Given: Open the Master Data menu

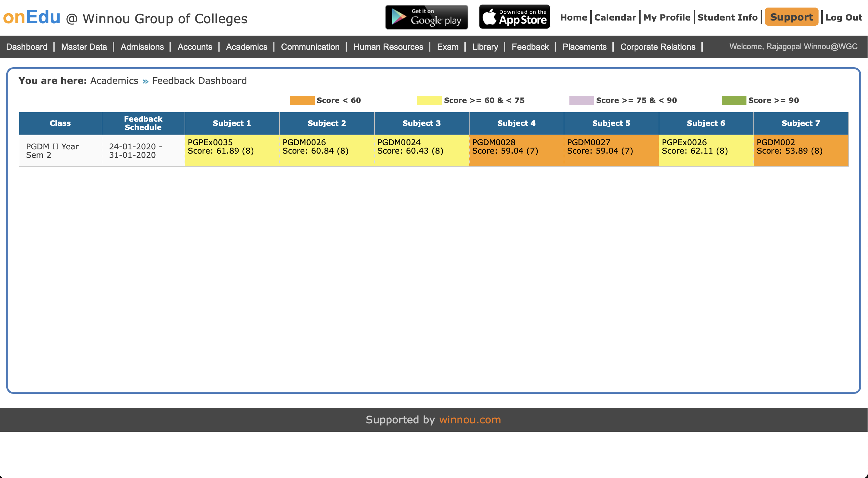Looking at the screenshot, I should [84, 47].
